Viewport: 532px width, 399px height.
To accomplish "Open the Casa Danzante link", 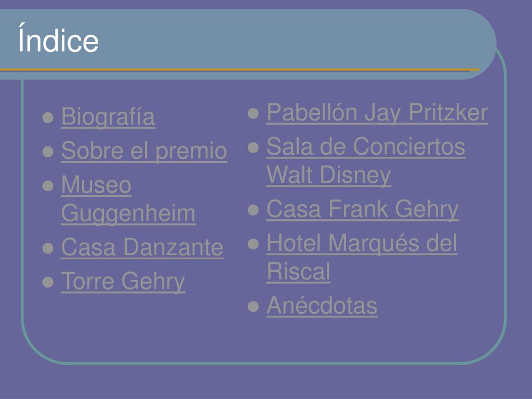I will pos(142,247).
